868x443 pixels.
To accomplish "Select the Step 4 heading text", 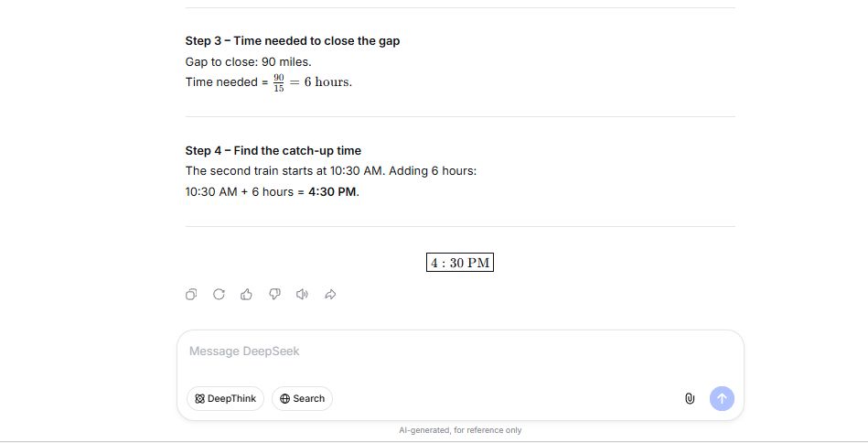I will [273, 151].
